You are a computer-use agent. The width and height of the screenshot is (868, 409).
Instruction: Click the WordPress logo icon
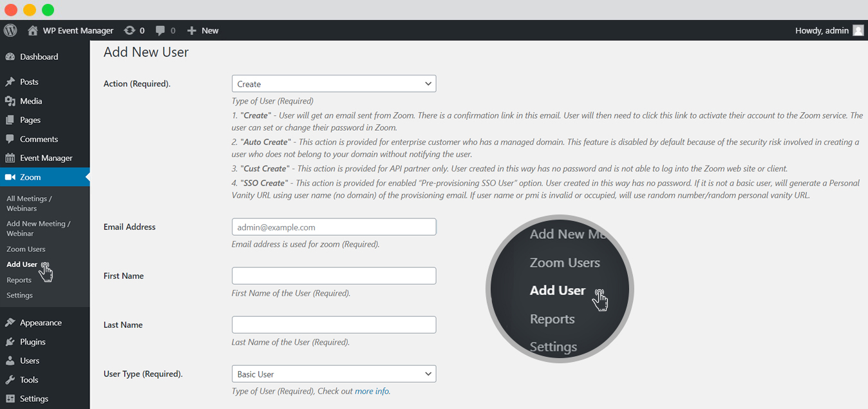click(x=10, y=30)
